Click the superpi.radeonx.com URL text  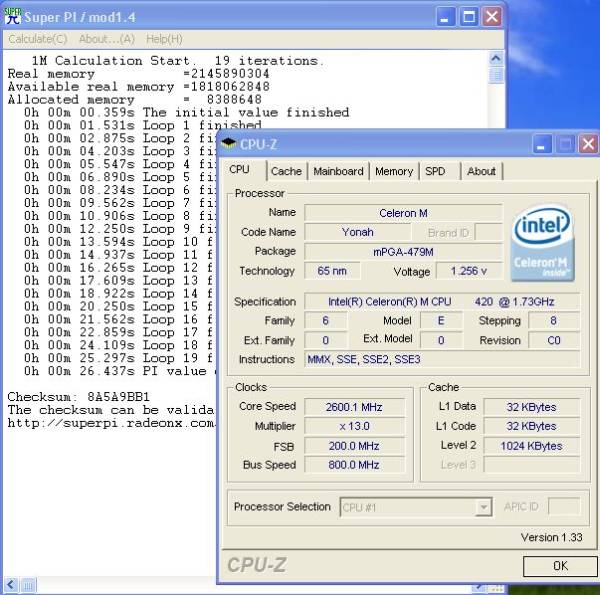[111, 423]
